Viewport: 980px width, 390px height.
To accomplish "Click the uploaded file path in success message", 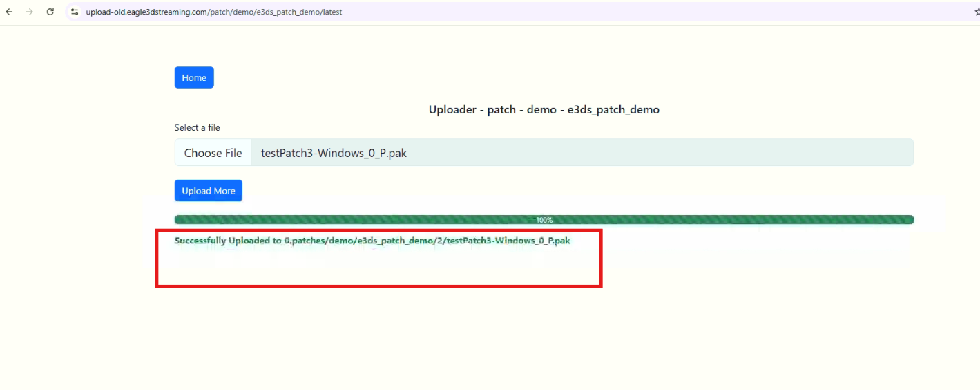I will click(427, 241).
